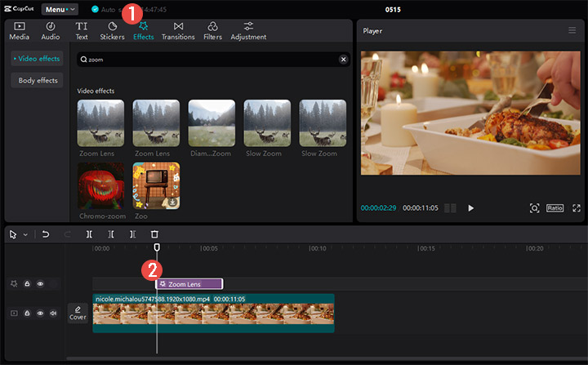588x365 pixels.
Task: Open the Player panel options menu
Action: coord(572,30)
